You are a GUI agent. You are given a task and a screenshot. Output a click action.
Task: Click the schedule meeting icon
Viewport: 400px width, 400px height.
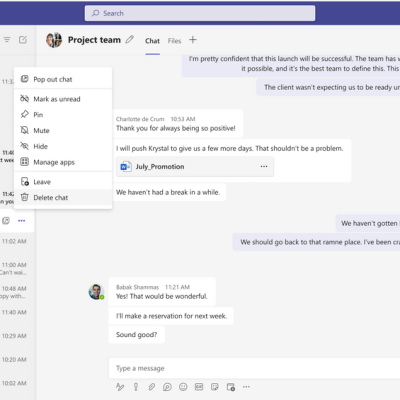231,387
